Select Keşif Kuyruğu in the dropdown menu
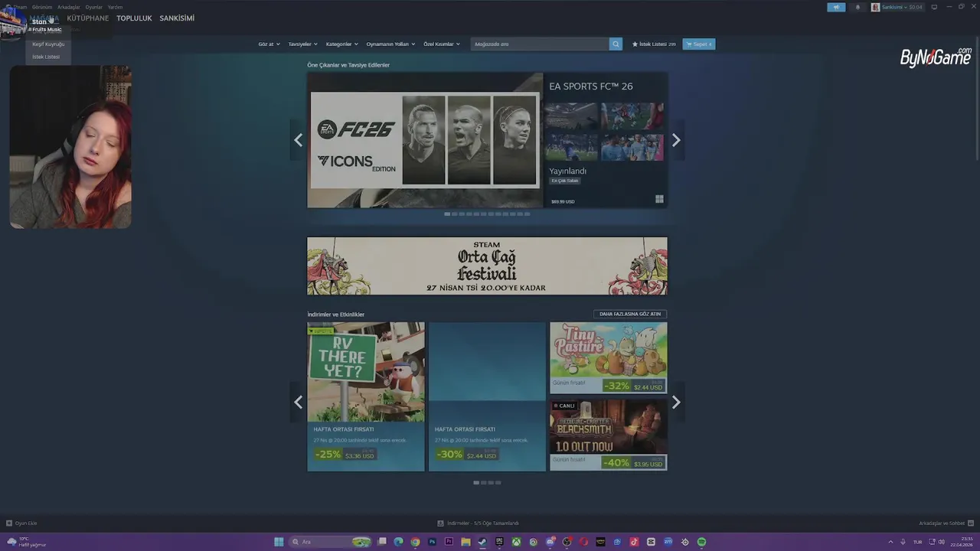 tap(48, 44)
